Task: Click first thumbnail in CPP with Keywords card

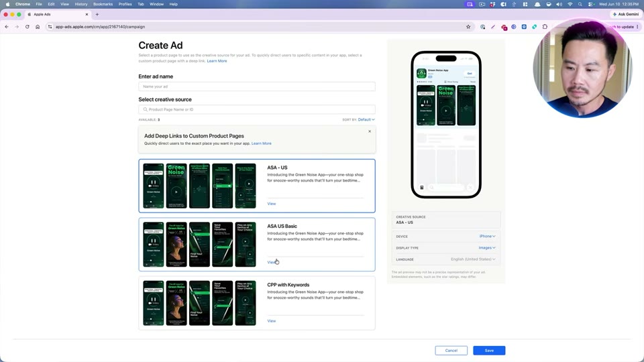Action: click(x=153, y=303)
